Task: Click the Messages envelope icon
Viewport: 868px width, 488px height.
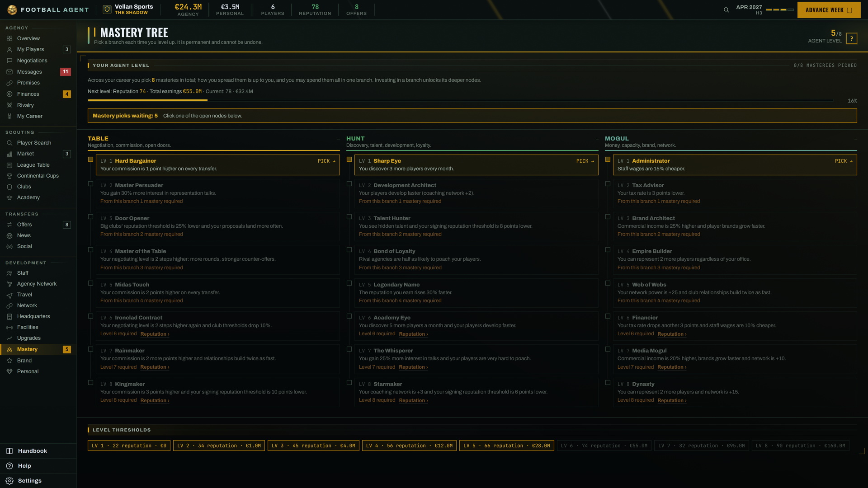Action: tap(9, 72)
